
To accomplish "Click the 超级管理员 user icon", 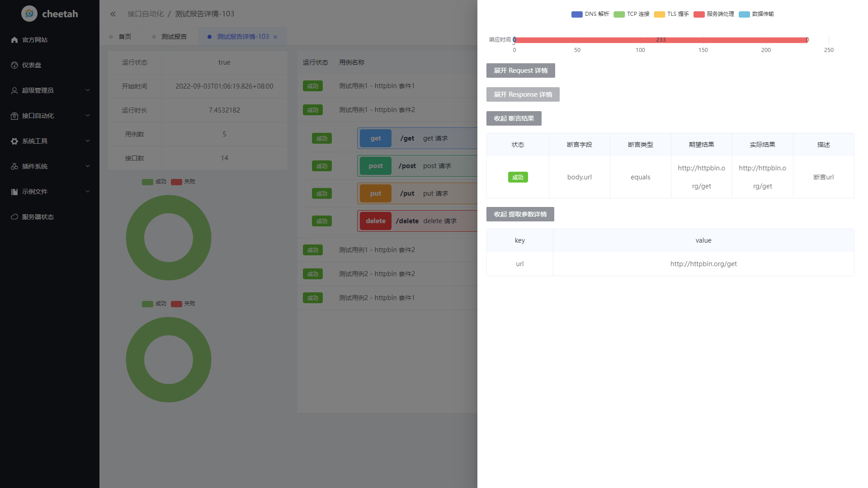I will point(14,90).
